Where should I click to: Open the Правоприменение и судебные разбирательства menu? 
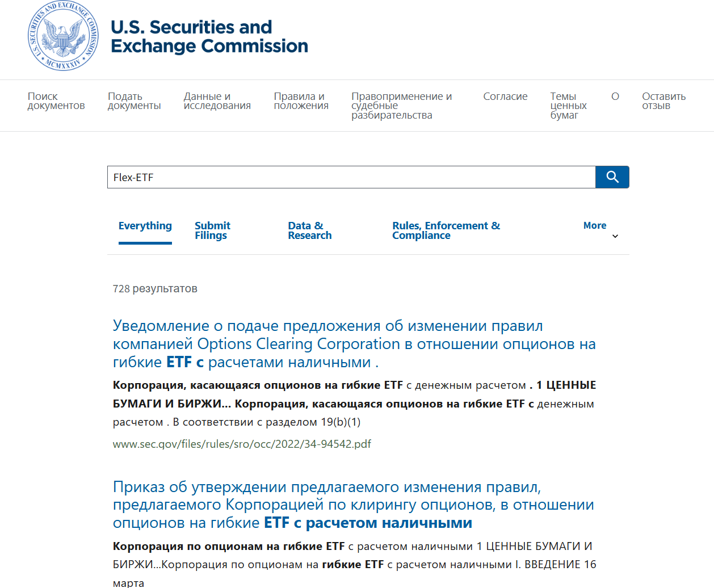(x=402, y=106)
